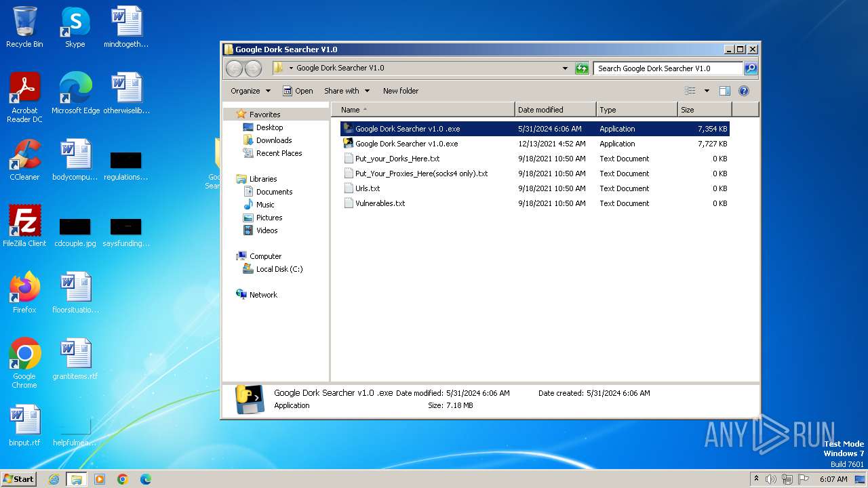Click the Windows Explorer taskbar icon
This screenshot has height=488, width=868.
tap(77, 479)
